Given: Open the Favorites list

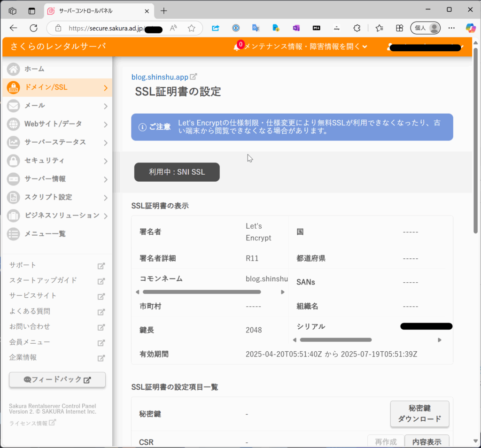Looking at the screenshot, I should (x=379, y=28).
